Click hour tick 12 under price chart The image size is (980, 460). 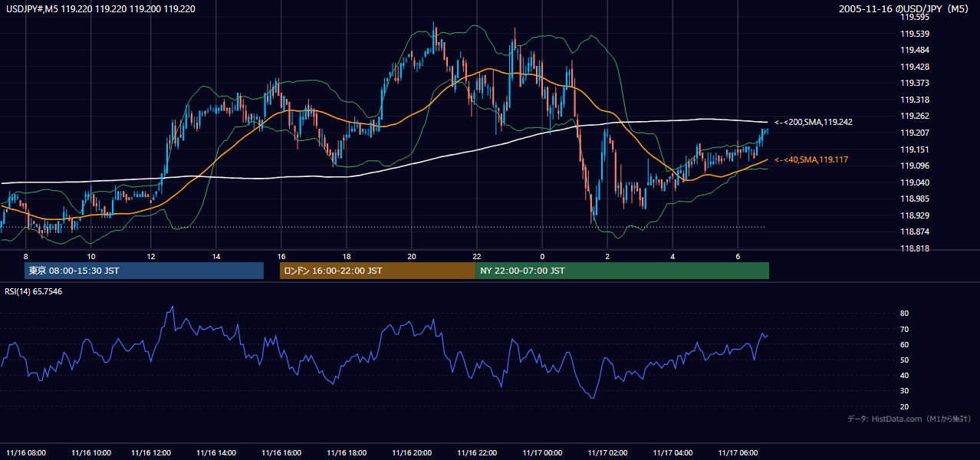point(151,256)
